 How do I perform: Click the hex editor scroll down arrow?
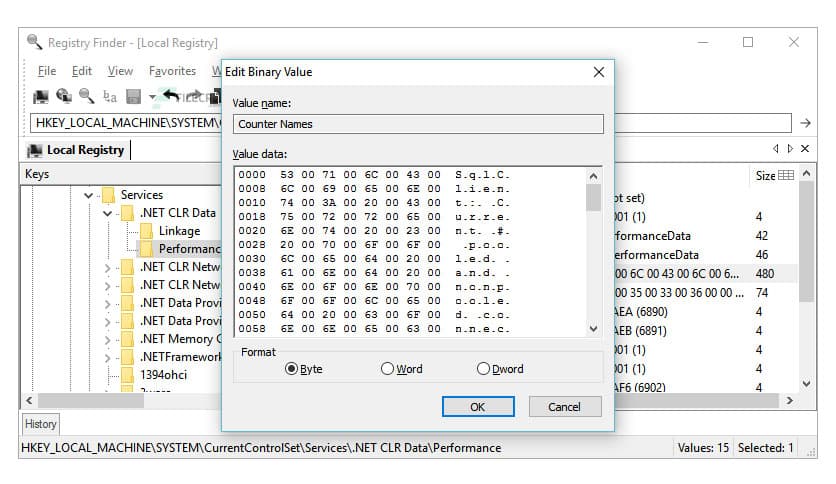(593, 329)
